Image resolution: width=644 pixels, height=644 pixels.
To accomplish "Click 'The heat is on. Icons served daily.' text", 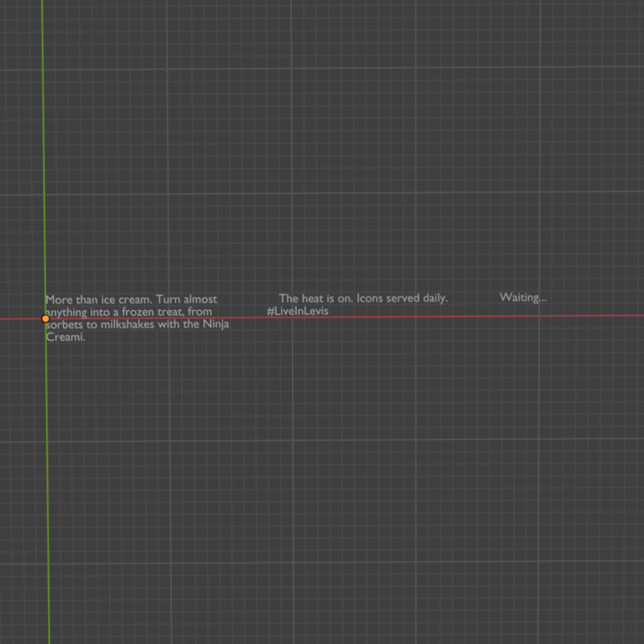I will click(x=363, y=299).
